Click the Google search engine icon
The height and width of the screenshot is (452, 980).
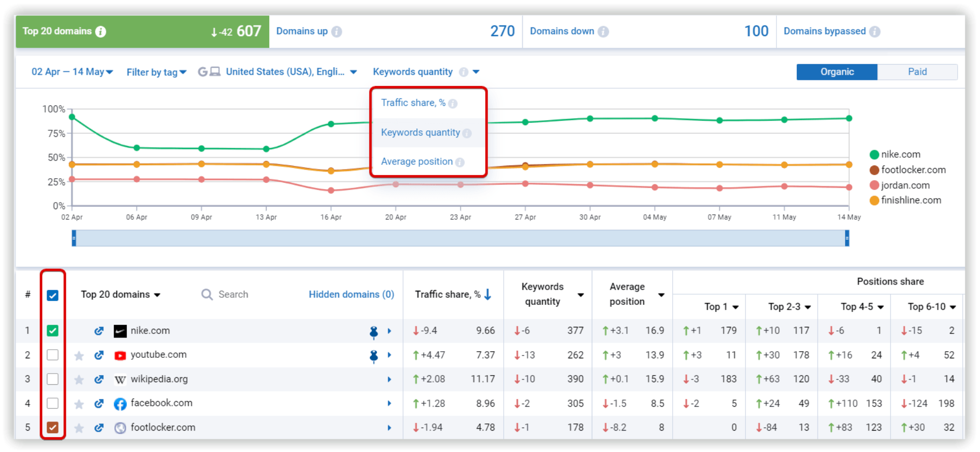point(203,72)
